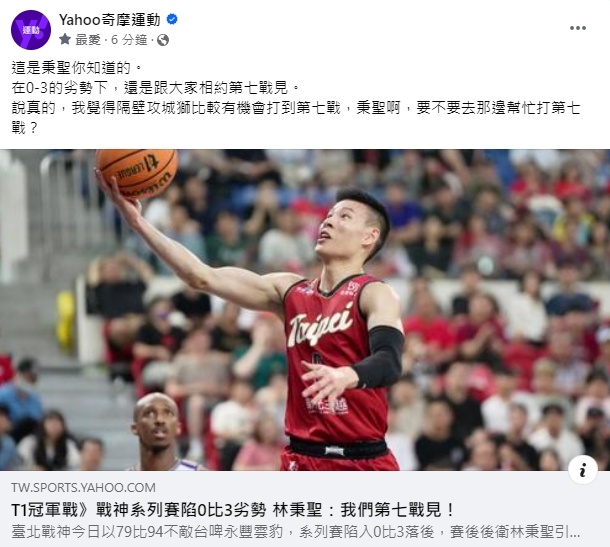Screen dimensions: 610x547
Task: Open the Yahoo奇摩運動 page name link
Action: coord(110,19)
